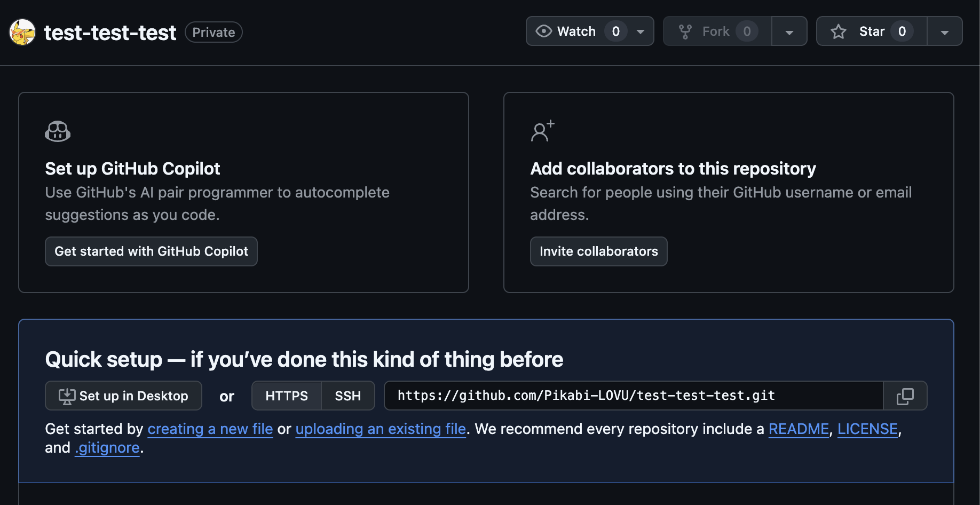This screenshot has width=980, height=505.
Task: Click the Set up GitHub Copilot heading
Action: (132, 169)
